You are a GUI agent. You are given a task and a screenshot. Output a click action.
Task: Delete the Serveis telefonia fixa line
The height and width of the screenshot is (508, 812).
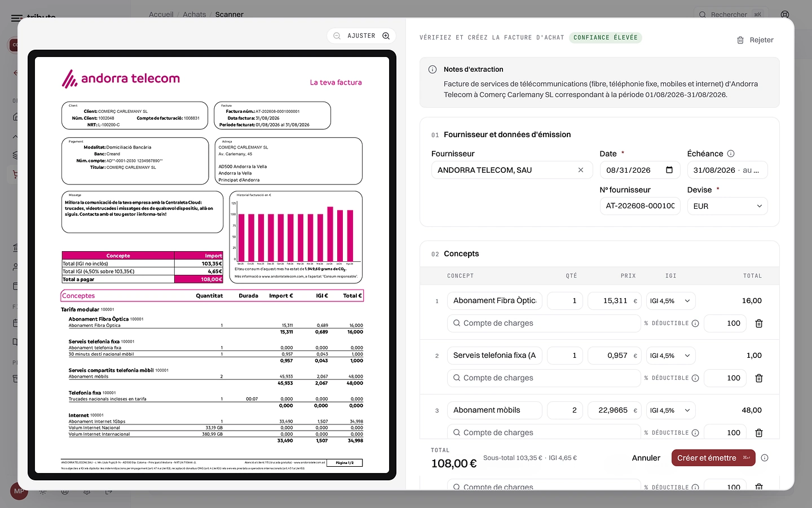click(x=759, y=378)
